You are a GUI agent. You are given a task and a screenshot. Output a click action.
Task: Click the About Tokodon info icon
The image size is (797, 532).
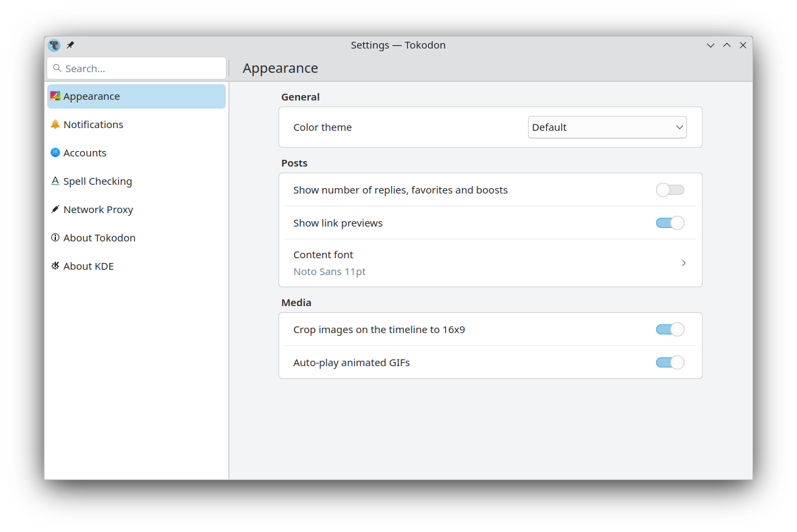[x=55, y=238]
